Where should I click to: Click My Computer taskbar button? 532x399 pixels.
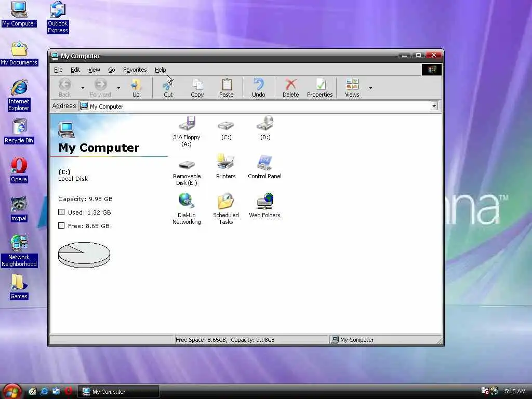tap(118, 392)
